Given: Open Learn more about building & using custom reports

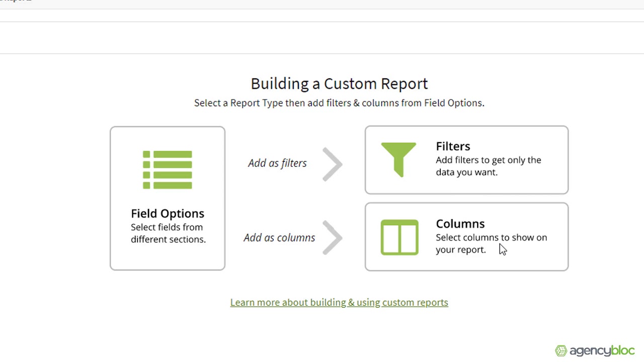Looking at the screenshot, I should pos(339,302).
